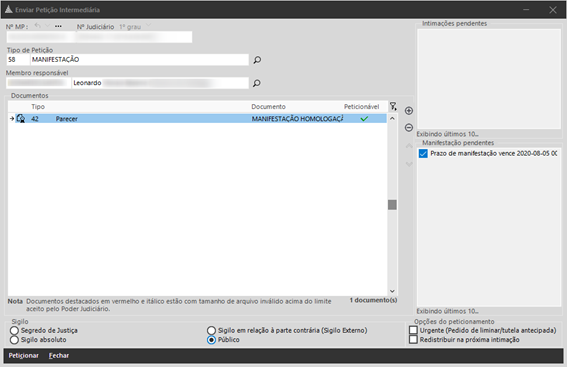Click documents list scroll down arrow
567x367 pixels.
click(392, 291)
